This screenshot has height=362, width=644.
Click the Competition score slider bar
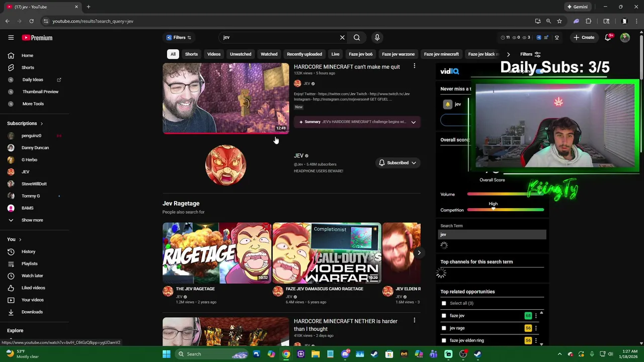click(506, 210)
